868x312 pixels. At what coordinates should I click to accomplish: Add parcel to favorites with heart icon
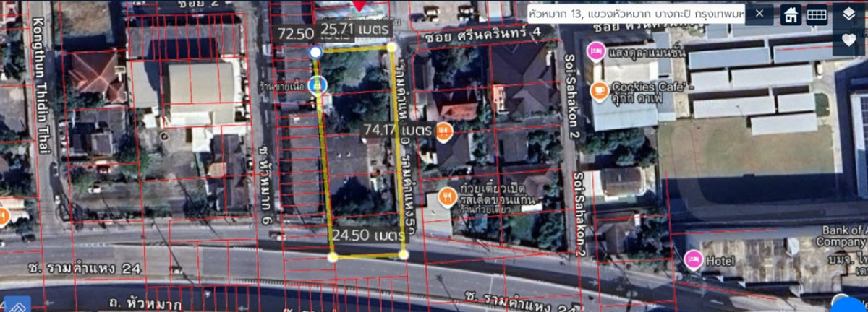(x=848, y=40)
